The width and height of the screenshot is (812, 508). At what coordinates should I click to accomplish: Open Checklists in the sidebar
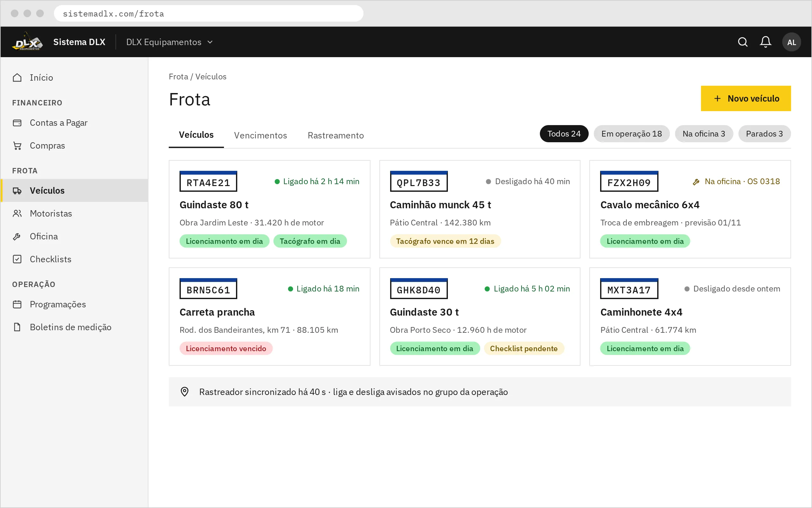[75, 259]
